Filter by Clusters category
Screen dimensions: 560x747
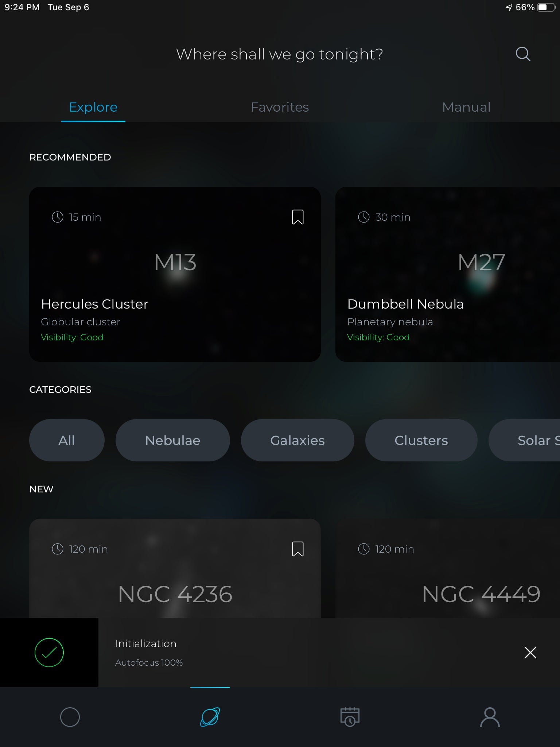tap(421, 440)
